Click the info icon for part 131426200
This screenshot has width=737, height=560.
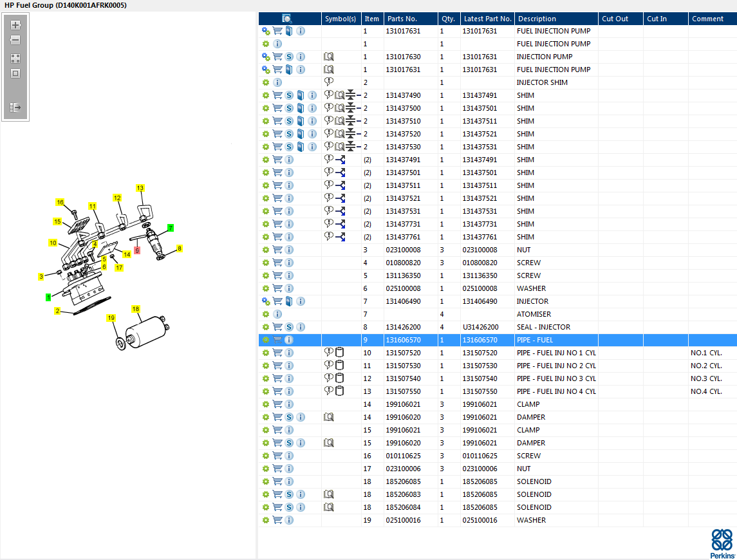301,327
